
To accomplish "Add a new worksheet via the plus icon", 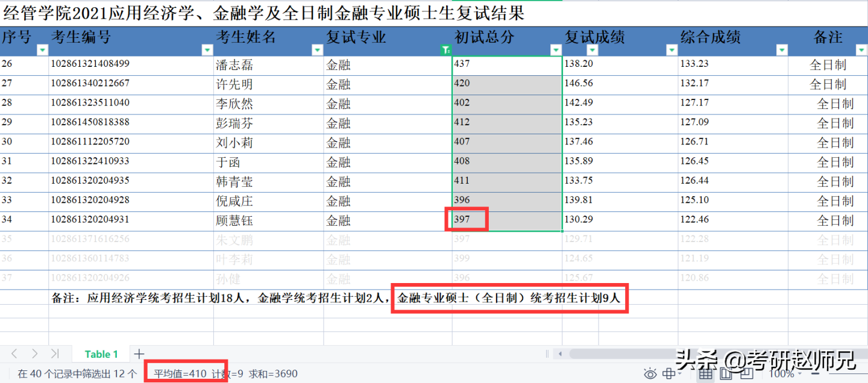I will [x=139, y=354].
